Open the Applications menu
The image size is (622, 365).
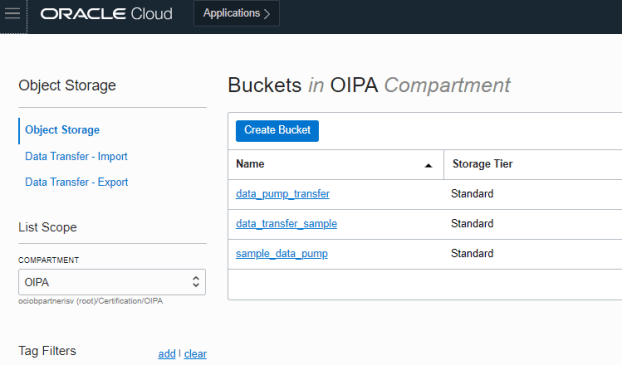pos(236,13)
